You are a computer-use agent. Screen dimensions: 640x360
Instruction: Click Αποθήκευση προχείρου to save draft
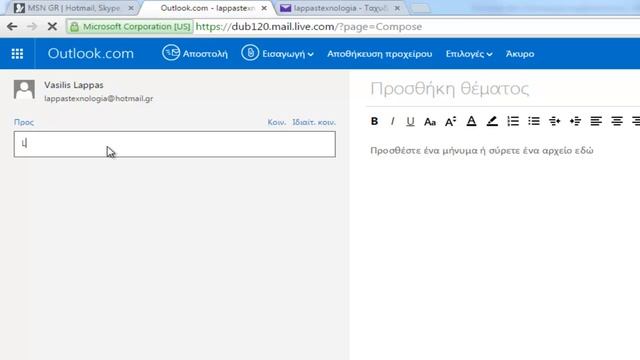(x=380, y=54)
